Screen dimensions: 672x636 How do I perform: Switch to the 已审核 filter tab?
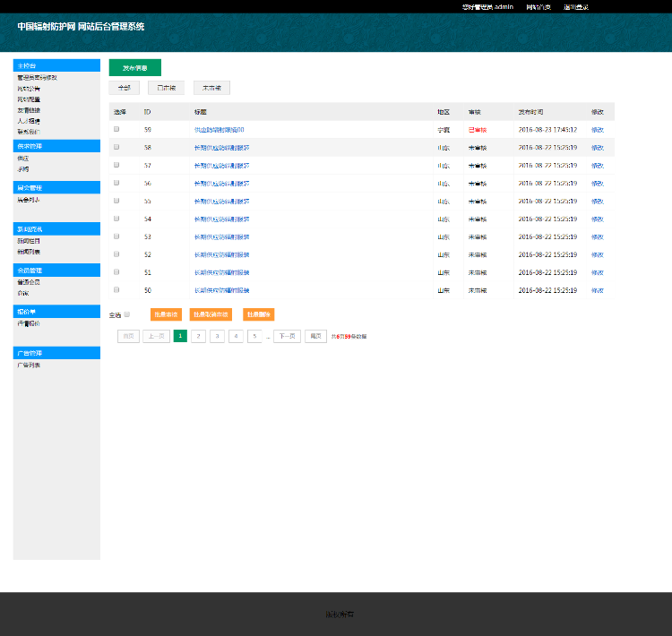point(166,88)
